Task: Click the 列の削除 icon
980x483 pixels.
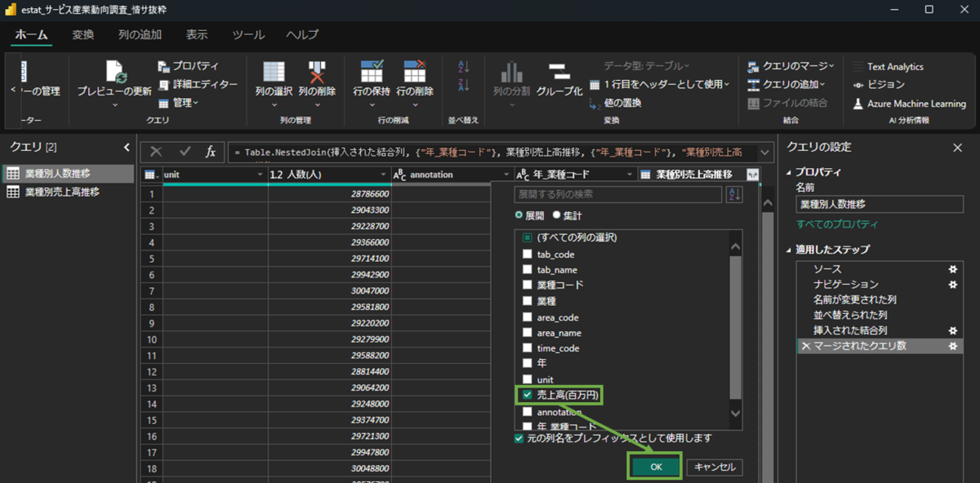Action: tap(317, 71)
